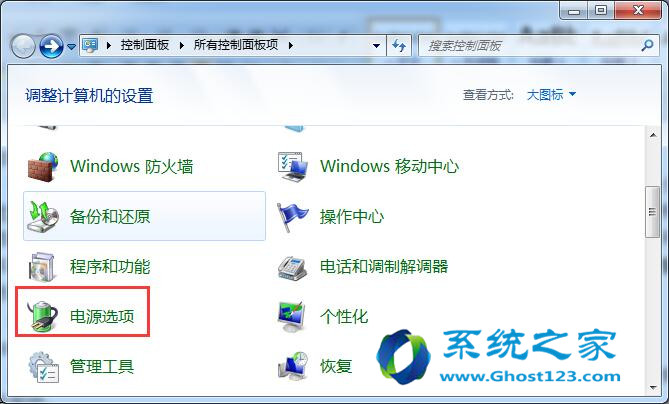The height and width of the screenshot is (404, 669).
Task: Select the 所有控制面板项 breadcrumb item
Action: [x=236, y=45]
